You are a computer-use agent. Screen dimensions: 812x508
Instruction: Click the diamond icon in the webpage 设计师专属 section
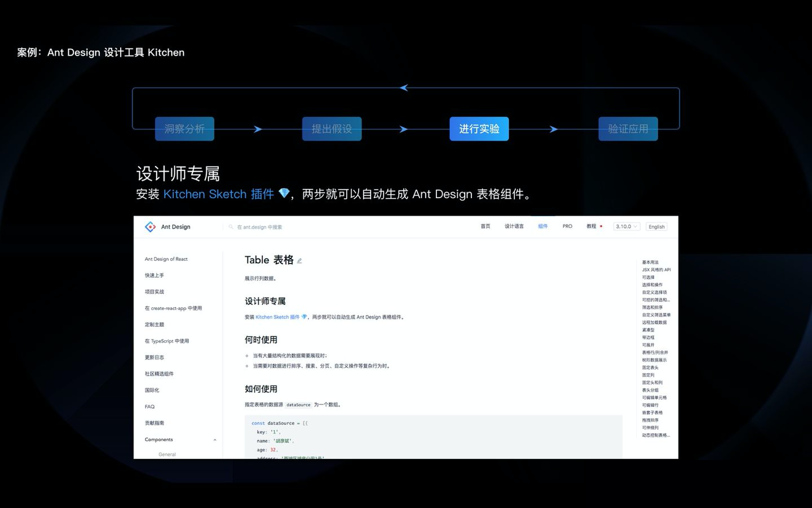303,317
